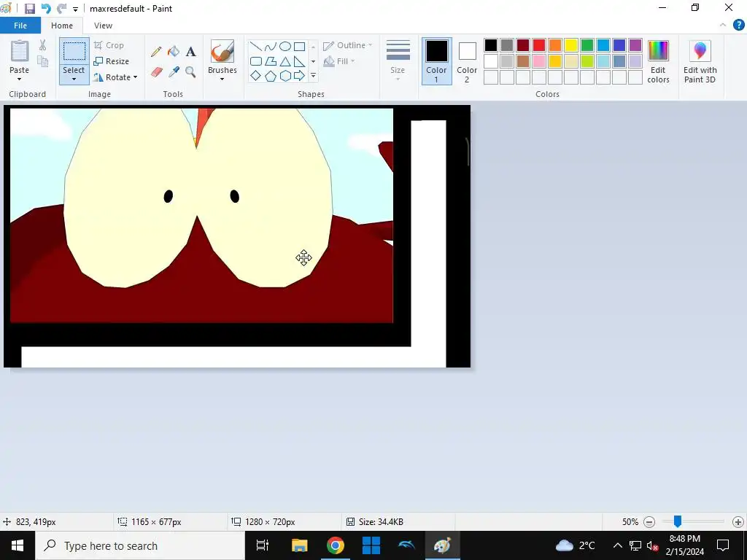
Task: Click the Cut scissors icon
Action: coord(42,45)
